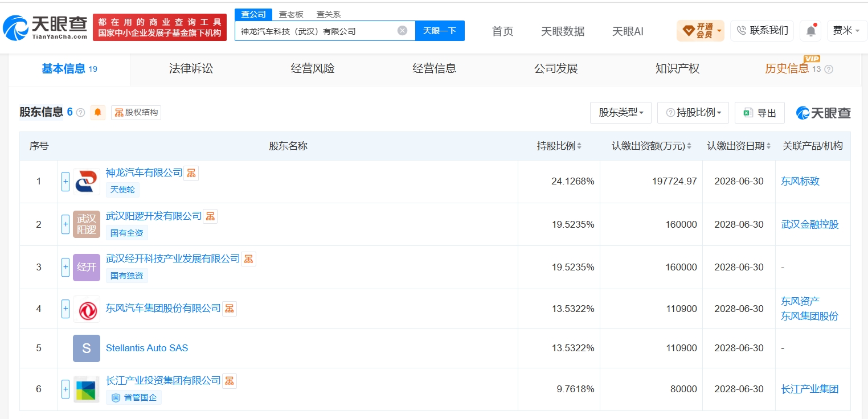This screenshot has height=419, width=868.
Task: Open 神龙汽车有限公司 shareholder link
Action: pos(144,172)
